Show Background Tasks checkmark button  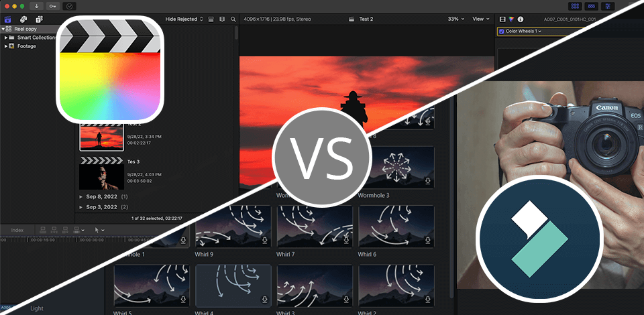pyautogui.click(x=69, y=6)
